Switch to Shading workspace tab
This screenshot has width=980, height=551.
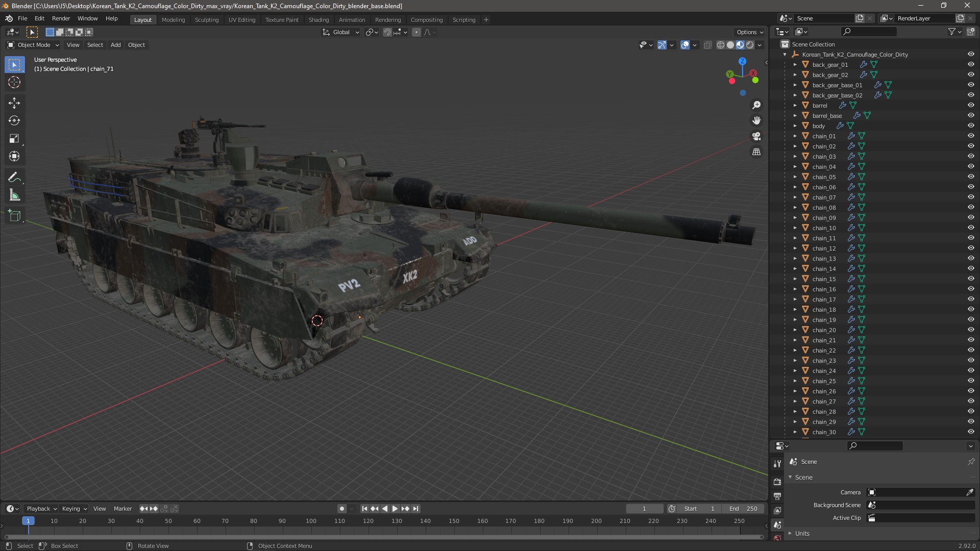click(x=318, y=20)
